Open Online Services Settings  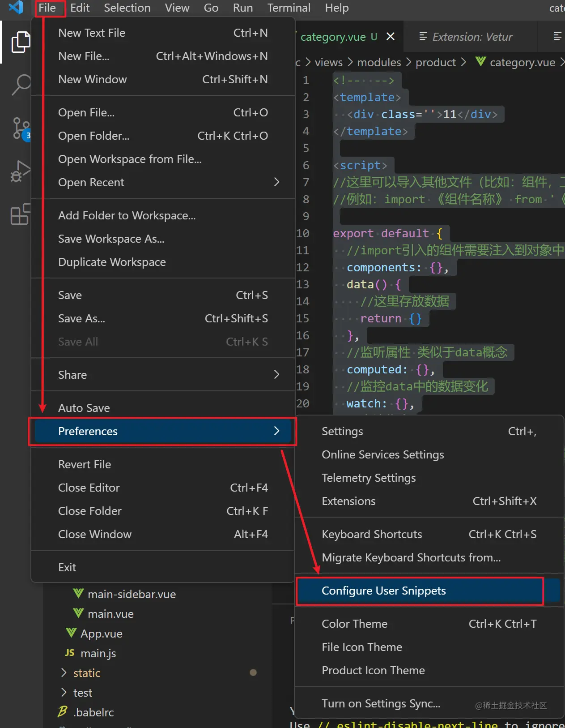point(429,454)
